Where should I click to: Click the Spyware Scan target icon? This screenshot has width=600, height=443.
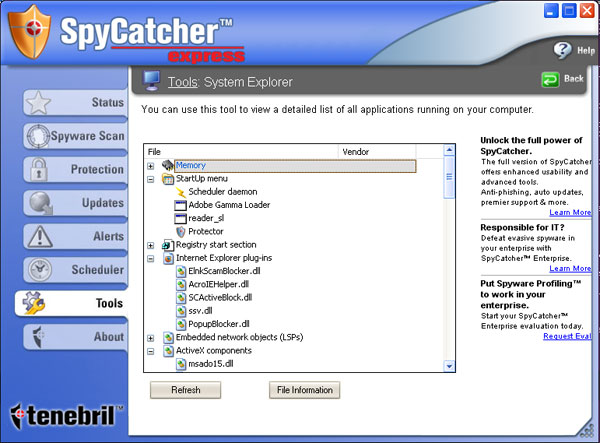pos(38,136)
